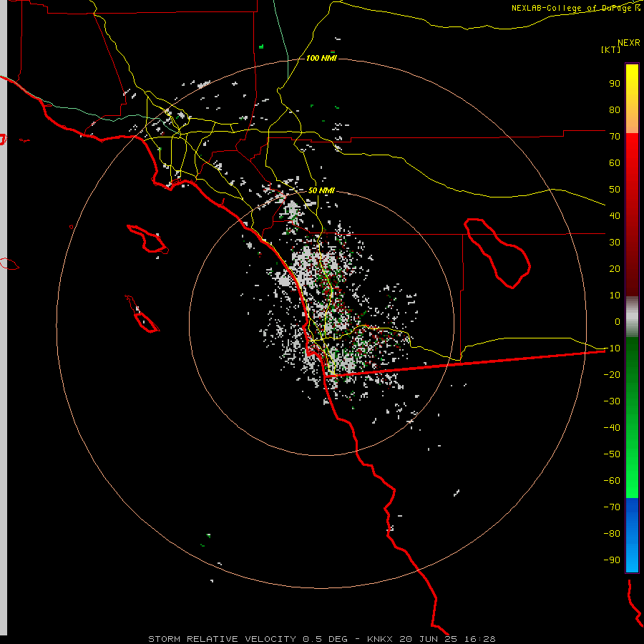
Task: Click the 10 value on the velocity scale
Action: (615, 296)
